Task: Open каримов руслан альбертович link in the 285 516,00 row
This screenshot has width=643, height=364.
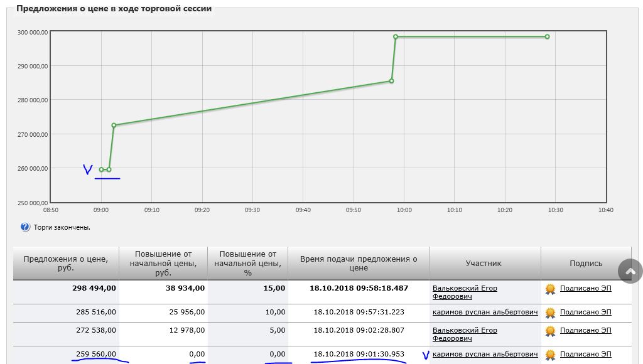Action: click(485, 312)
